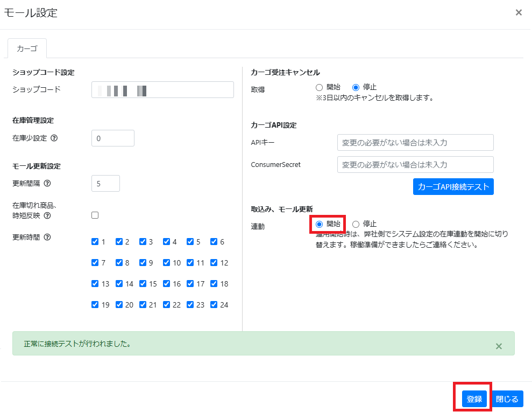
Task: Click help icon next to 更新時間
Action: 47,237
